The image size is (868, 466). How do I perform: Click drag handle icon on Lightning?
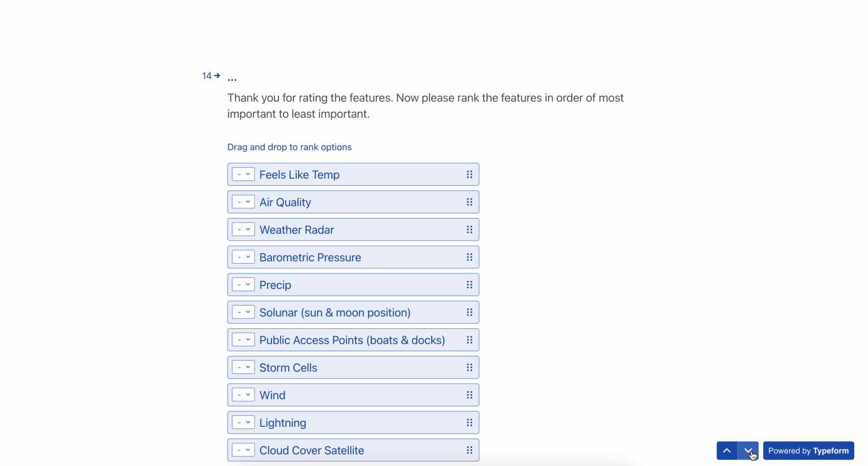(x=469, y=423)
